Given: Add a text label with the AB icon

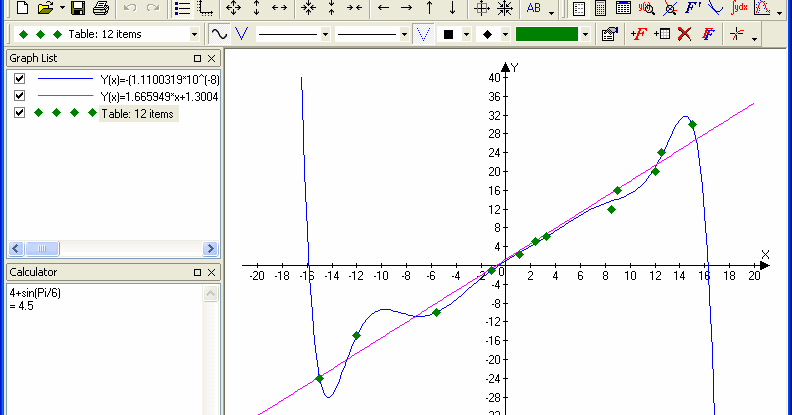Looking at the screenshot, I should [x=534, y=8].
